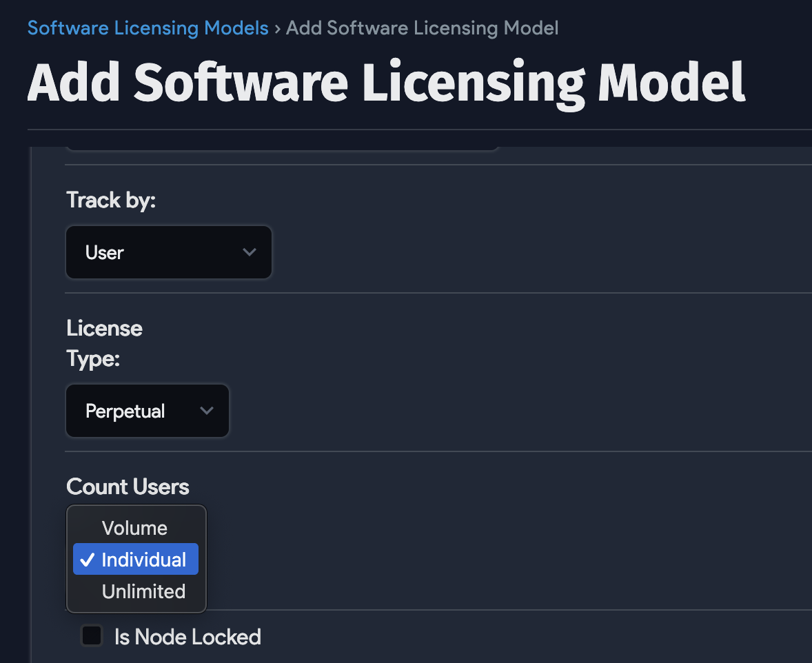
Task: Click the checkmark icon beside Individual
Action: tap(87, 560)
